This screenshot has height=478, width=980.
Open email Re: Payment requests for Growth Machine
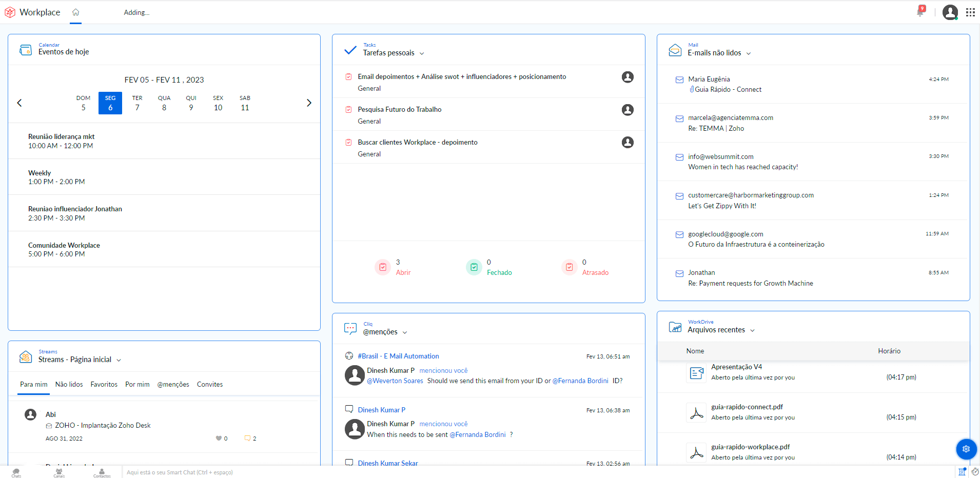coord(813,278)
